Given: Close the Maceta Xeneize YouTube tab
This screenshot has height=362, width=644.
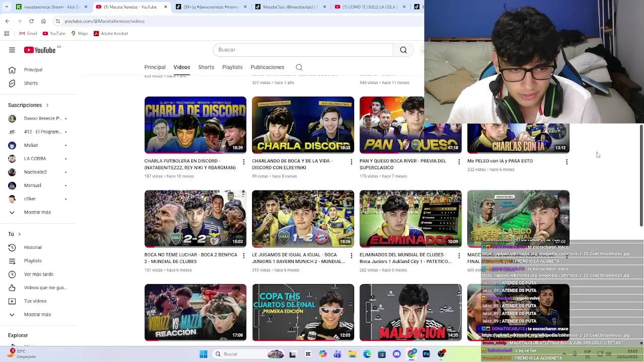Looking at the screenshot, I should (x=165, y=7).
